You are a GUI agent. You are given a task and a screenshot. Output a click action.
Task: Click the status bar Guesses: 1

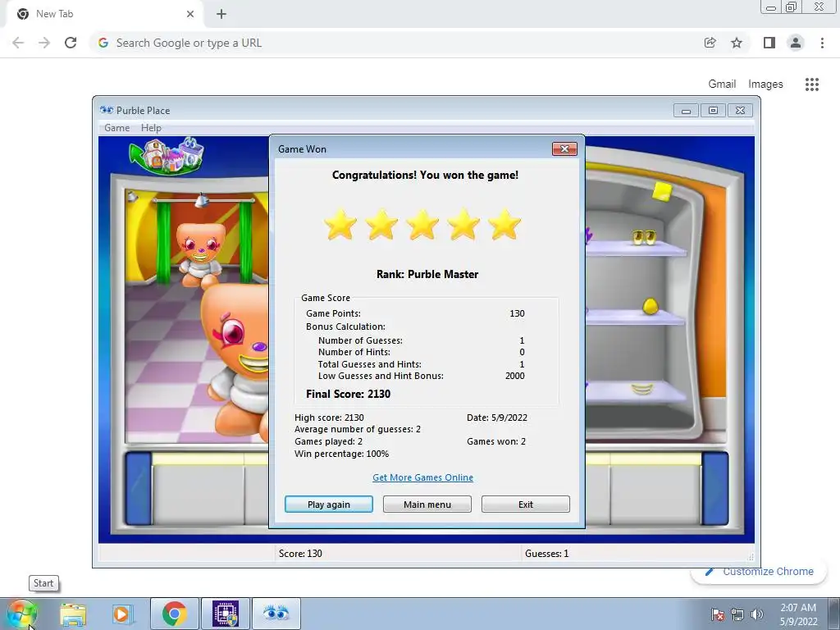(546, 554)
